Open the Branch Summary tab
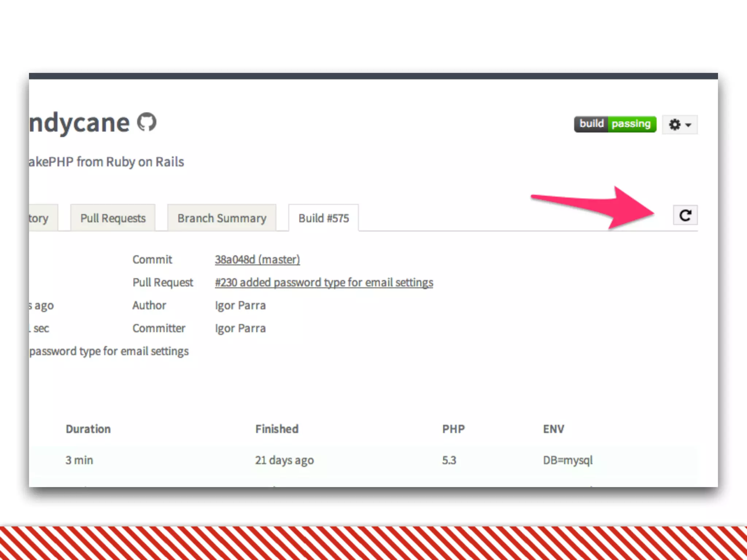This screenshot has height=560, width=747. point(222,218)
